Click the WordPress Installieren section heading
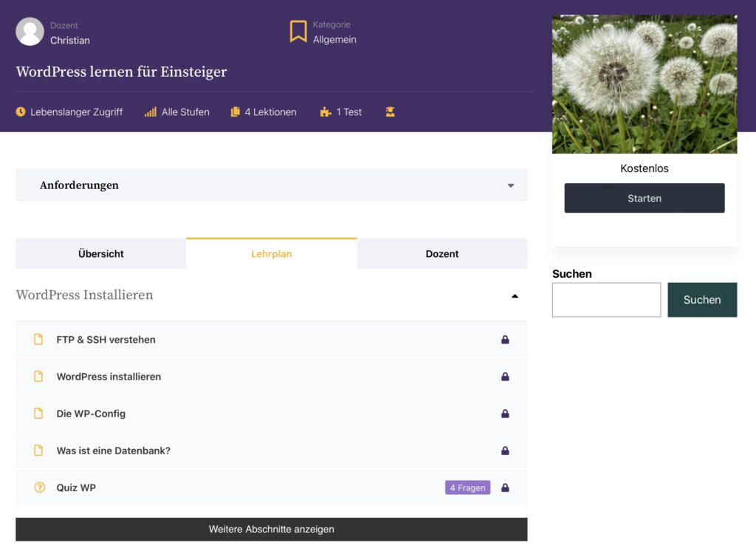Image resolution: width=756 pixels, height=551 pixels. coord(84,295)
